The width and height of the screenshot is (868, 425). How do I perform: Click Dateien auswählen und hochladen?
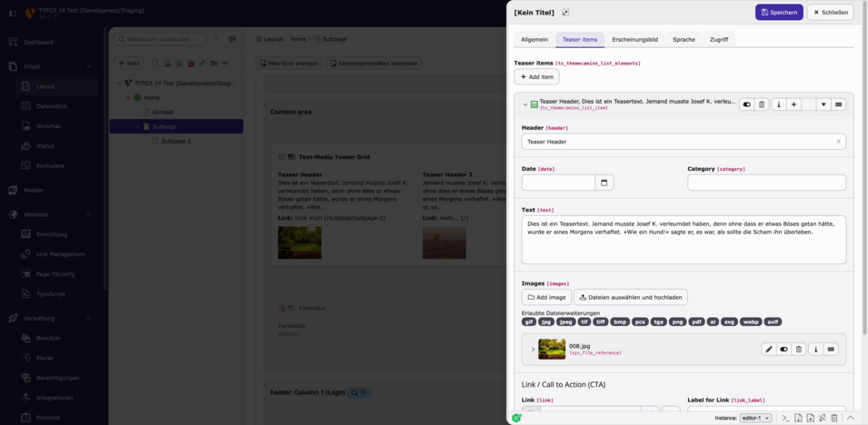tap(631, 297)
